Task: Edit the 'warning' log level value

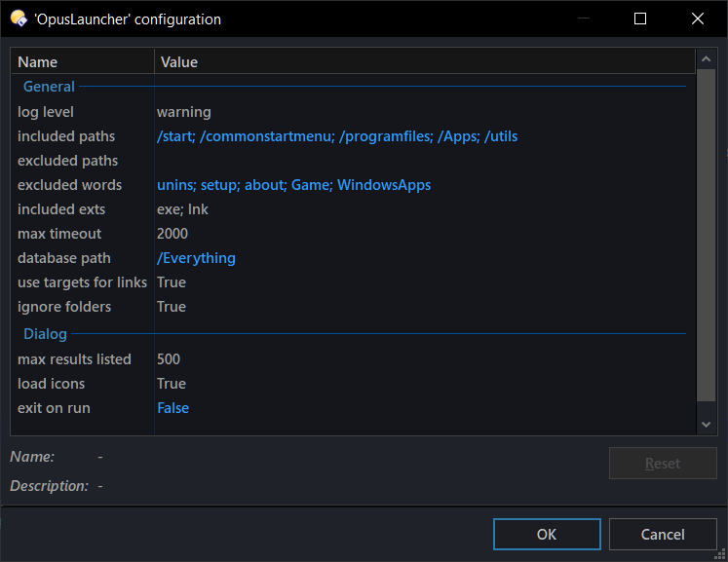Action: click(x=184, y=112)
